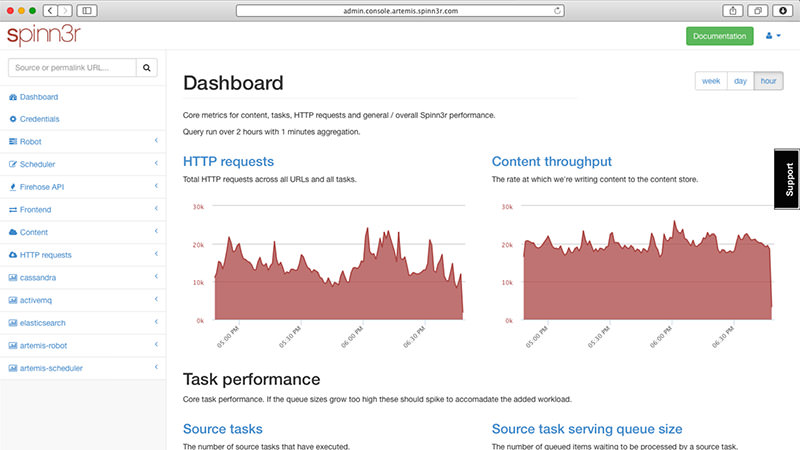Open Credentials in the sidebar
Image resolution: width=800 pixels, height=450 pixels.
[40, 119]
